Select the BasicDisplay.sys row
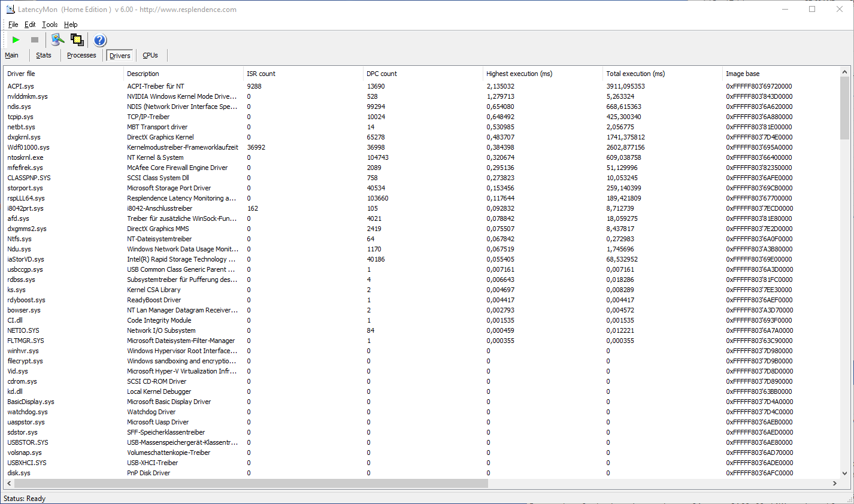Image resolution: width=854 pixels, height=504 pixels. click(422, 402)
